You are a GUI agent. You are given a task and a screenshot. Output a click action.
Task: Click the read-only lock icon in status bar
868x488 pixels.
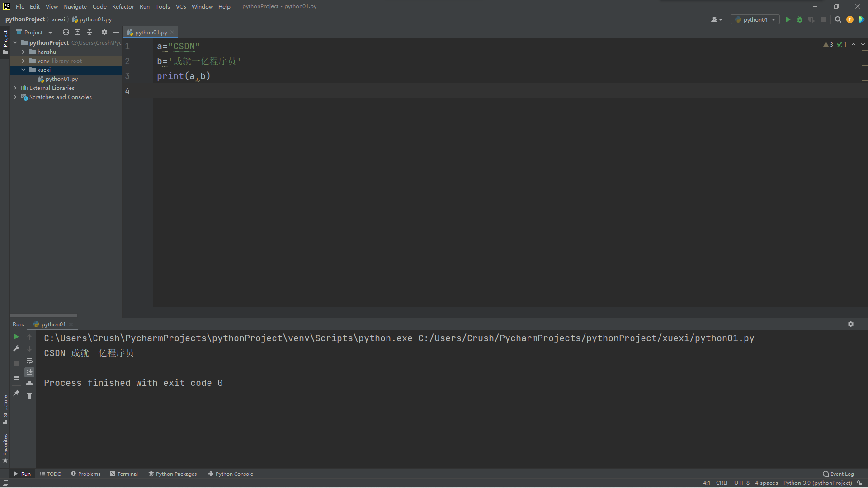[x=860, y=483]
